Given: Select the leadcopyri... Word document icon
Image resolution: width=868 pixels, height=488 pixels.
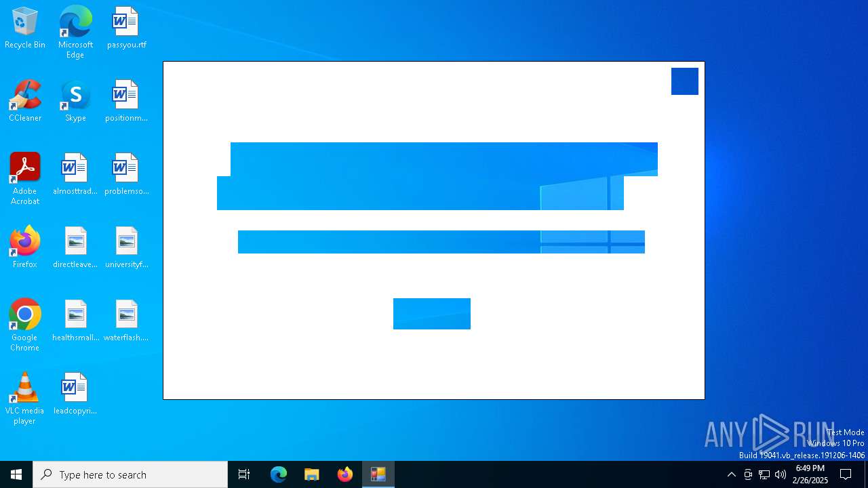Looking at the screenshot, I should (75, 394).
